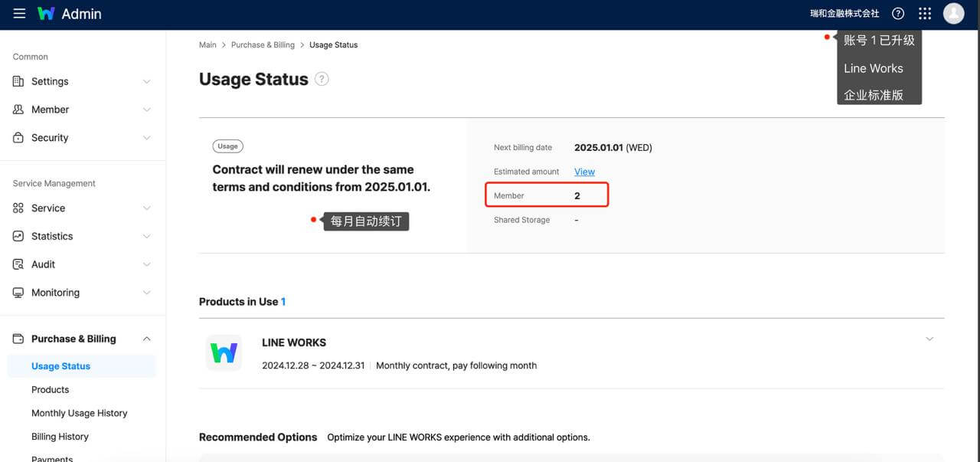View the estimated amount link

pyautogui.click(x=584, y=172)
